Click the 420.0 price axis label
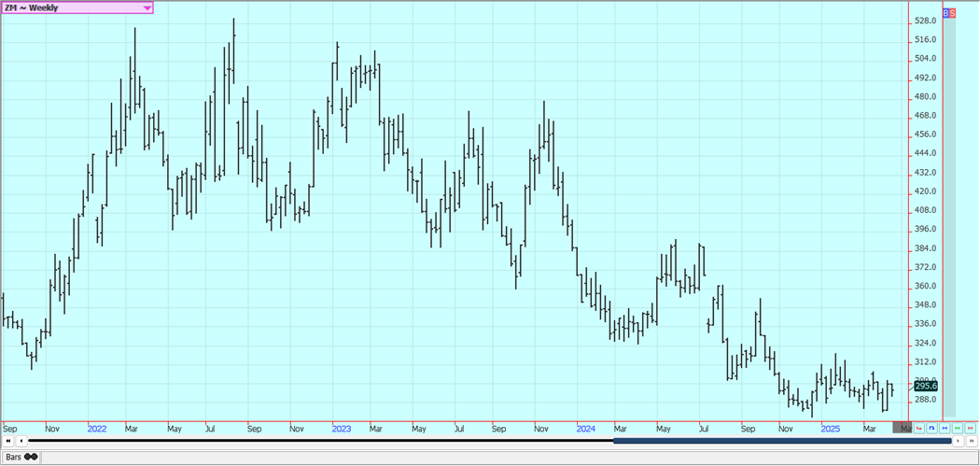This screenshot has width=980, height=466. pos(926,191)
